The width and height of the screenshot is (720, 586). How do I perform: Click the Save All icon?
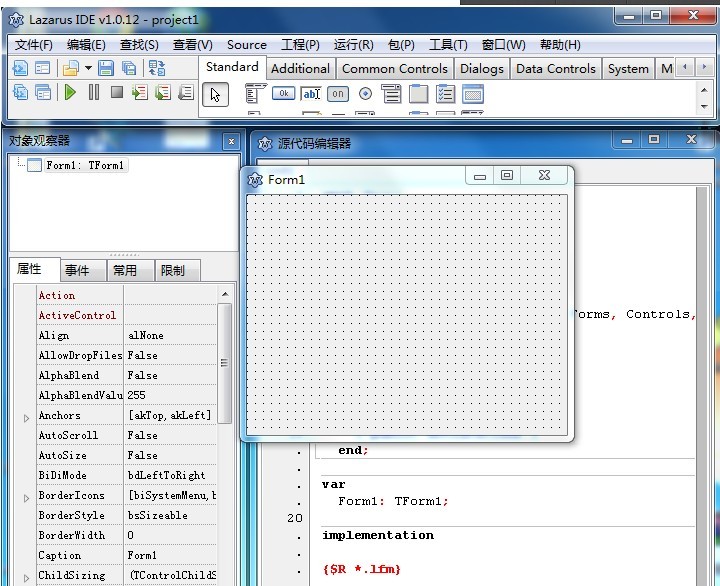129,68
